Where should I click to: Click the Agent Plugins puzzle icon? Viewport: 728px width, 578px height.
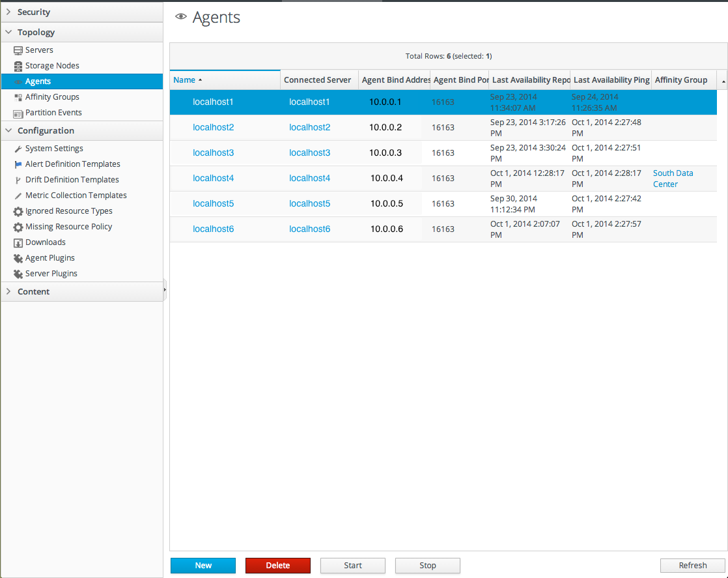pyautogui.click(x=18, y=259)
